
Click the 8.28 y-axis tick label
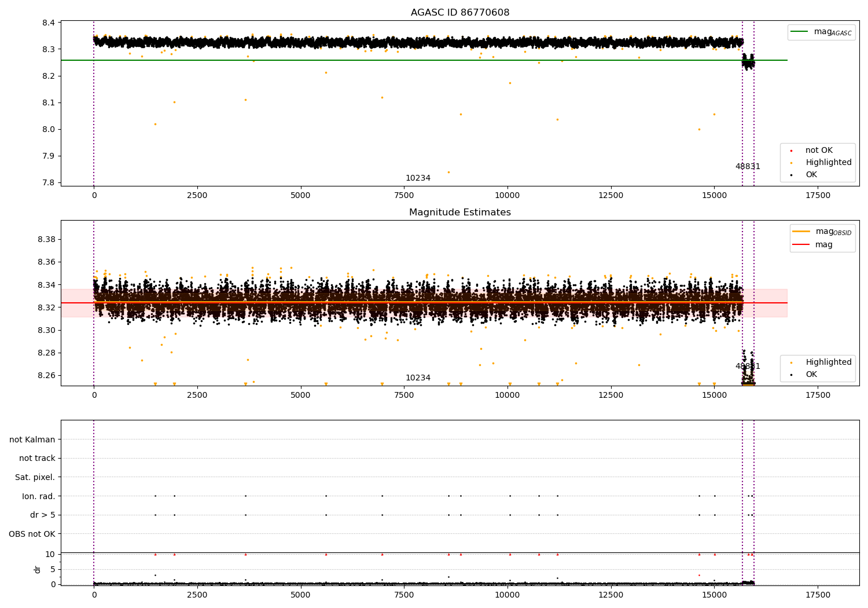[47, 353]
